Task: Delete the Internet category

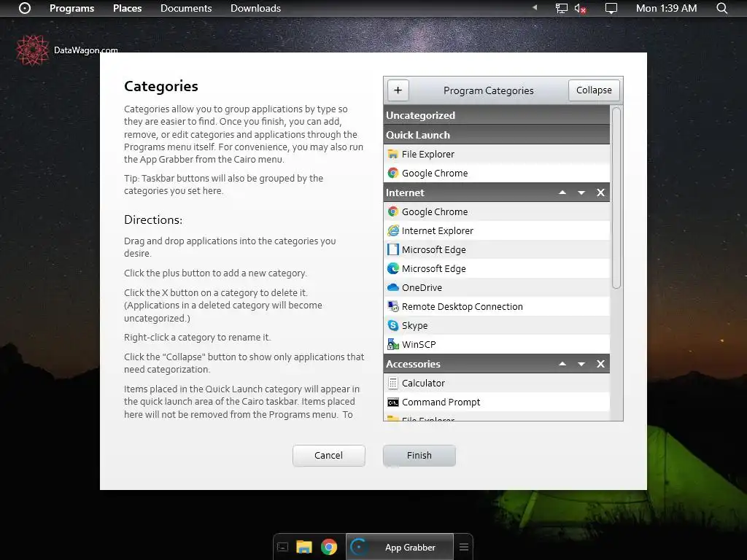Action: 600,192
